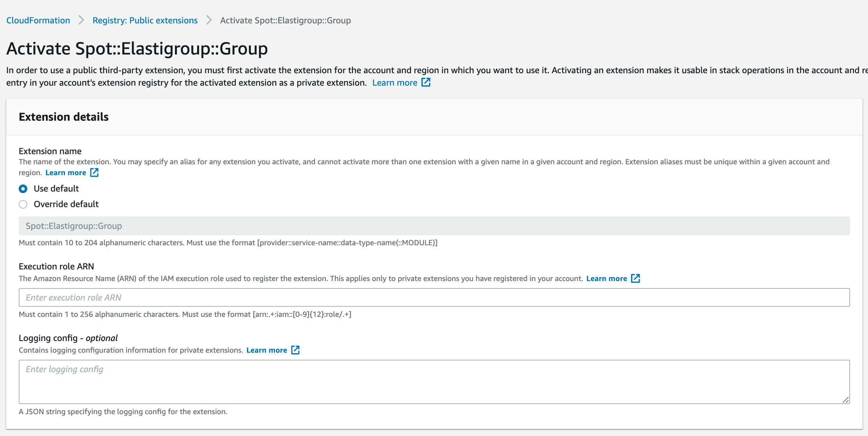Open Learn more link about extension name
The height and width of the screenshot is (436, 868).
tap(65, 172)
